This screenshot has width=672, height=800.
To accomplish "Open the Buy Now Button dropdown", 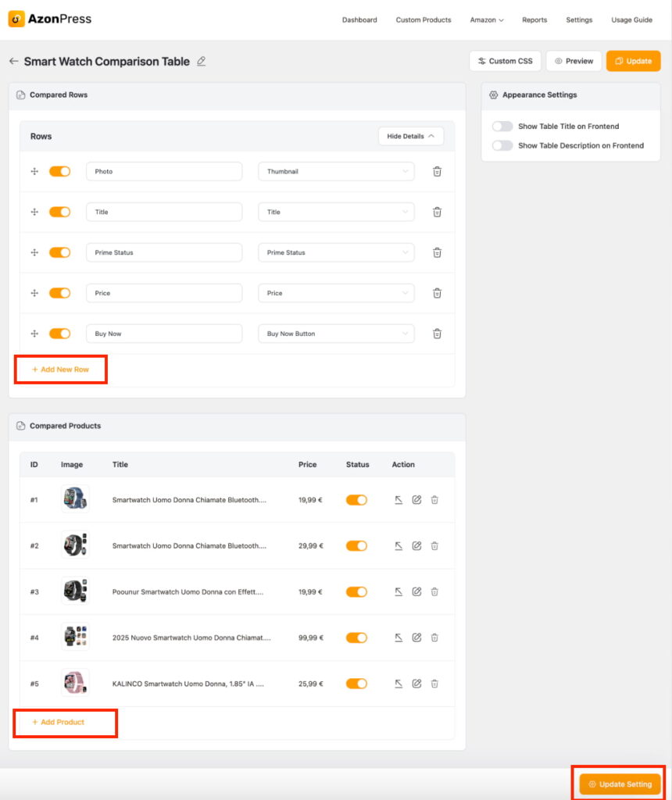I will pyautogui.click(x=336, y=334).
